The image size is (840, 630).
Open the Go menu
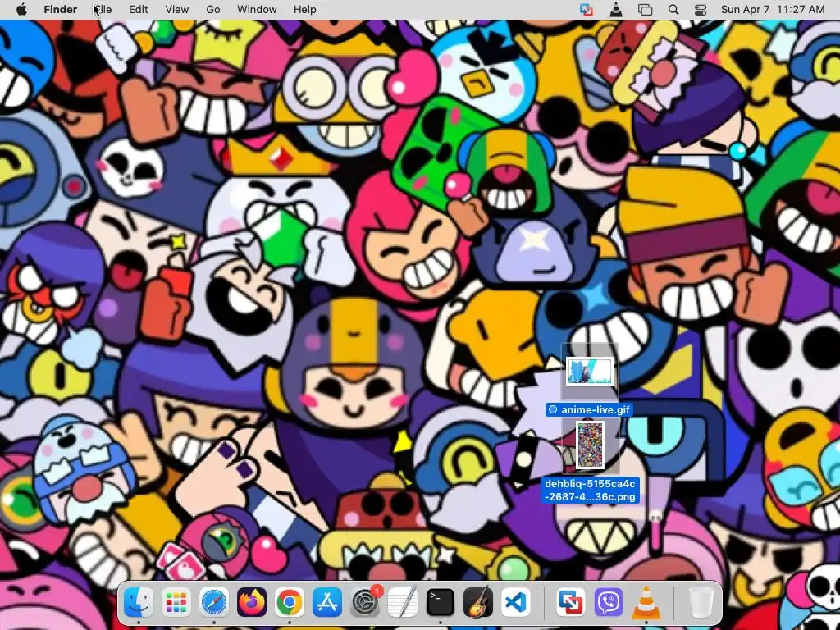coord(213,10)
